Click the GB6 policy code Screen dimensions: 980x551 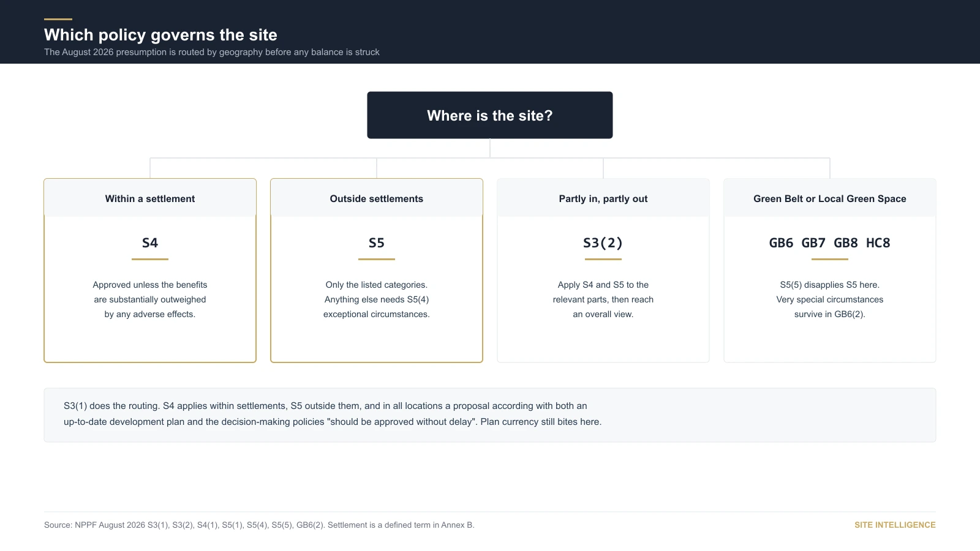[x=781, y=243]
